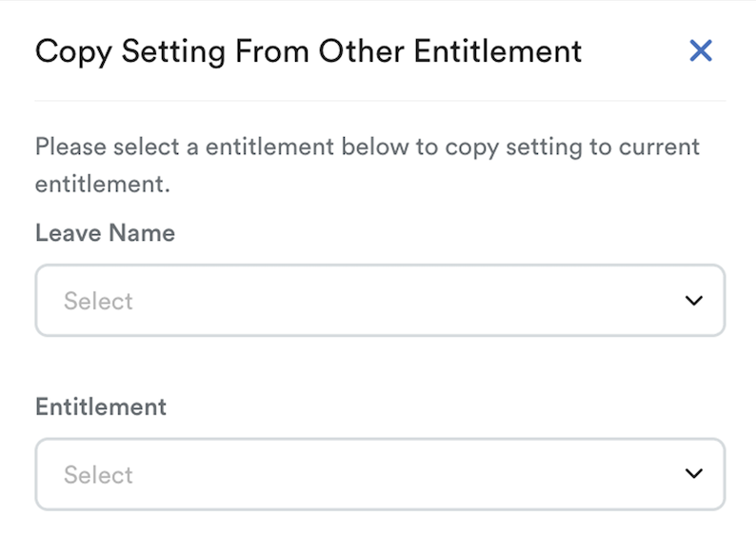Open the Leave Name select box
Image resolution: width=756 pixels, height=554 pixels.
point(379,301)
